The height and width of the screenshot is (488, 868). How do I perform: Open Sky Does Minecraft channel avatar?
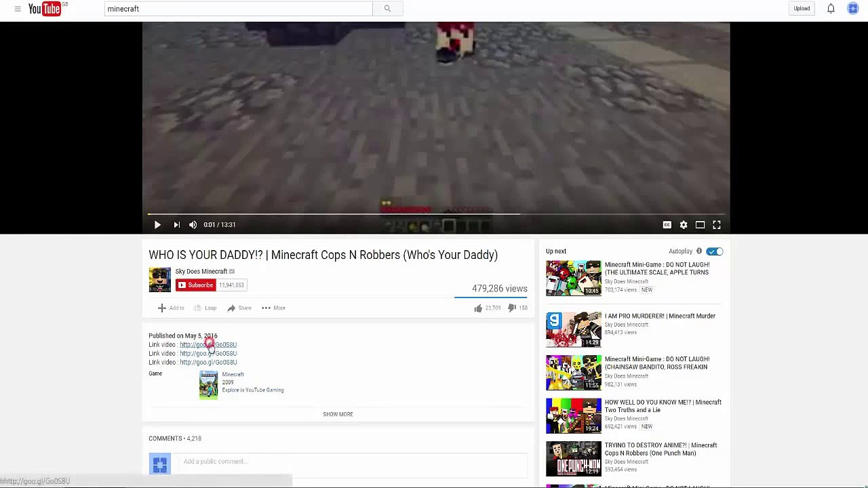[x=160, y=280]
